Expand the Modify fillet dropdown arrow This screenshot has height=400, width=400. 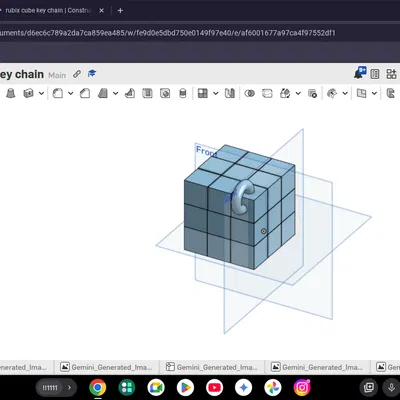(345, 93)
